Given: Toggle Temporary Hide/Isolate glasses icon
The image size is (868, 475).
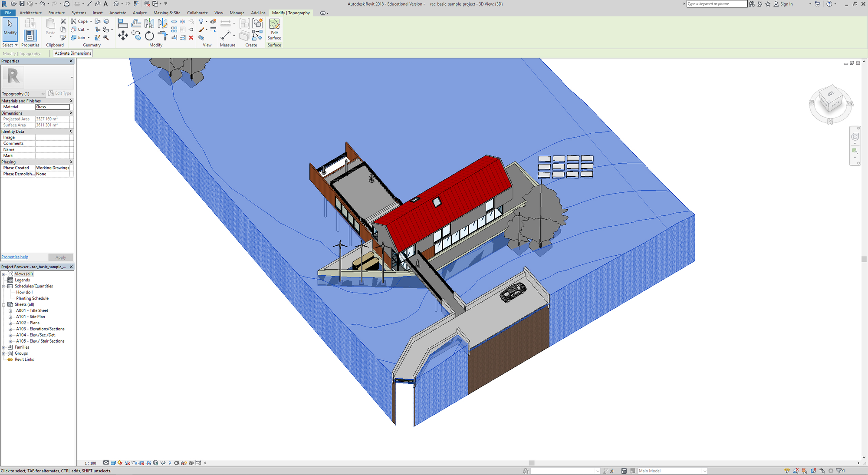Looking at the screenshot, I should tap(163, 463).
